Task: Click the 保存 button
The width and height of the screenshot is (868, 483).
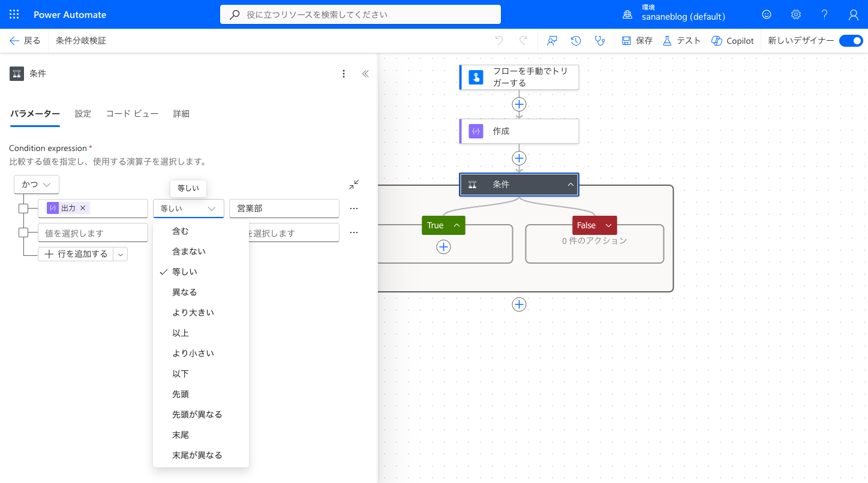Action: pos(637,41)
